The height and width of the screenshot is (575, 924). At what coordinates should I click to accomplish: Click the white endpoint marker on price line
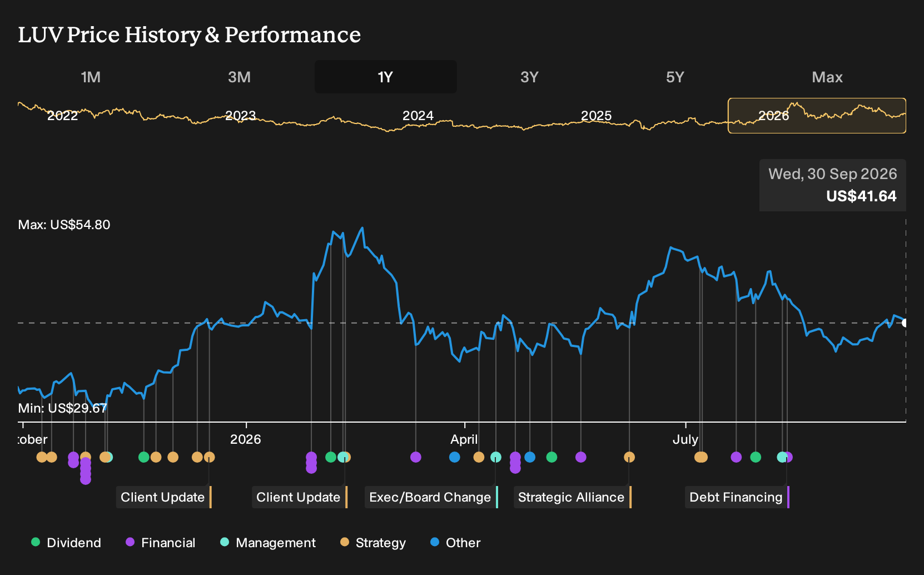click(x=905, y=323)
